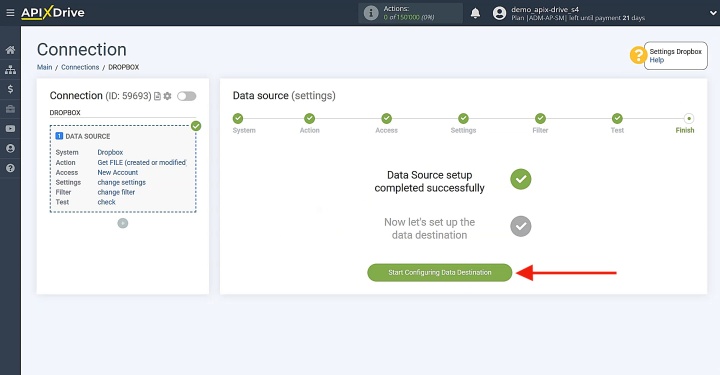Go to the Test step
The height and width of the screenshot is (375, 720).
click(x=617, y=118)
